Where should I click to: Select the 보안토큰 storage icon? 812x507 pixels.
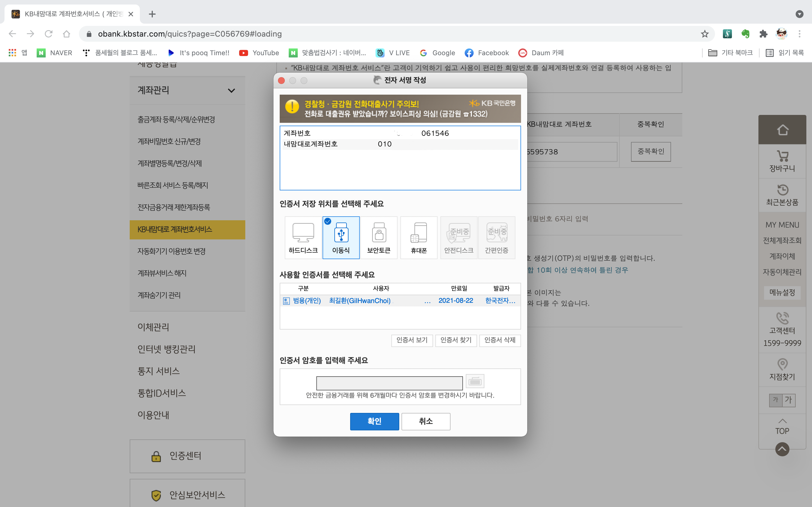coord(379,237)
